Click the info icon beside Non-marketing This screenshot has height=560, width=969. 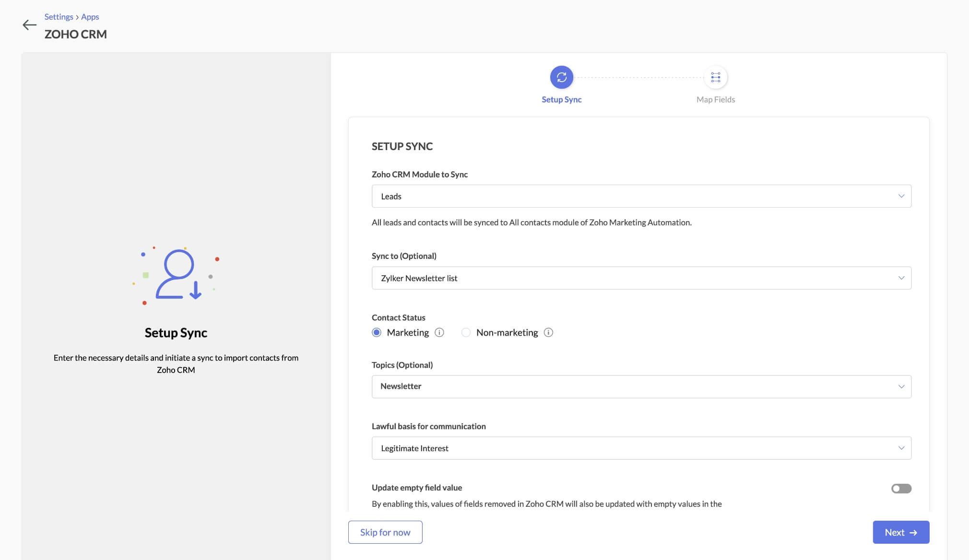(548, 332)
